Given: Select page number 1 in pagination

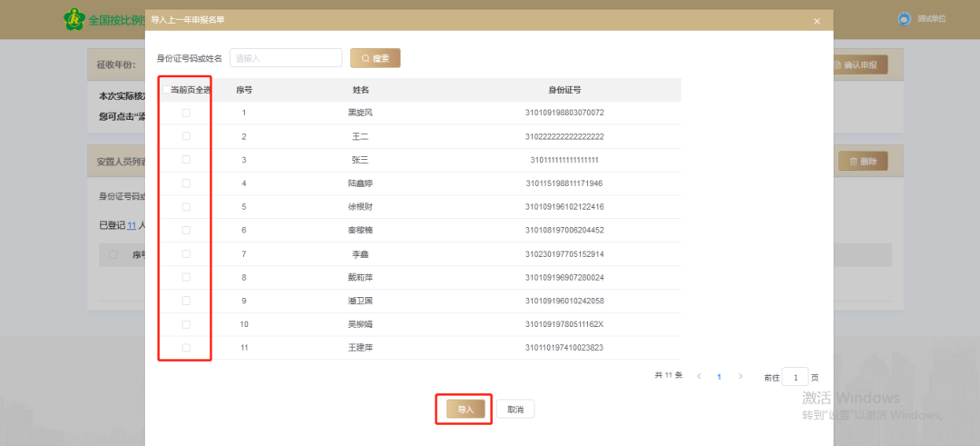Looking at the screenshot, I should (720, 376).
